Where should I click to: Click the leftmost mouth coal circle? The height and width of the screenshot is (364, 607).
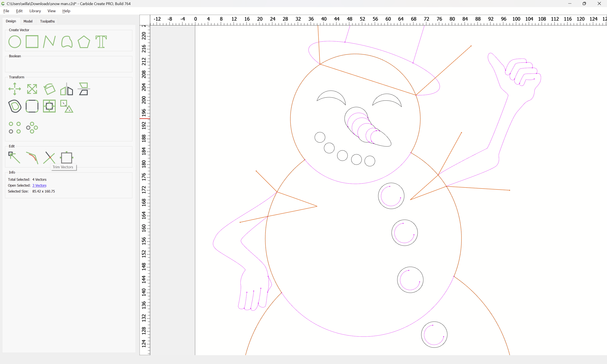(x=320, y=137)
